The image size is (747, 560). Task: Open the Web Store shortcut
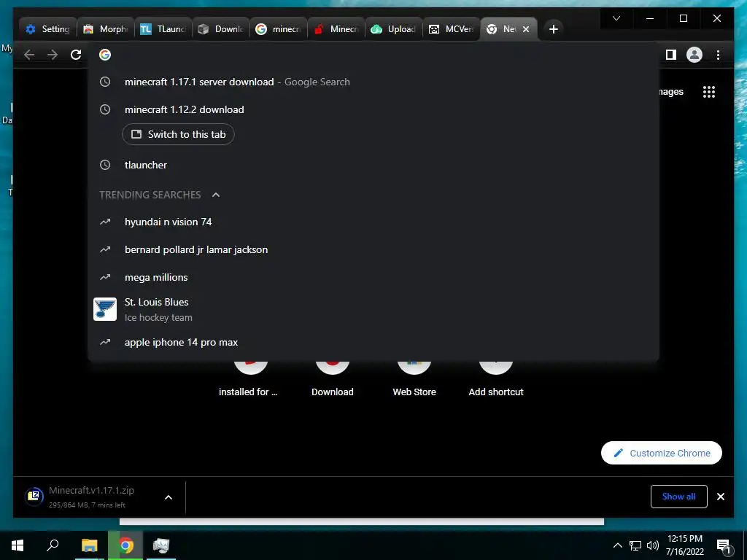click(414, 378)
